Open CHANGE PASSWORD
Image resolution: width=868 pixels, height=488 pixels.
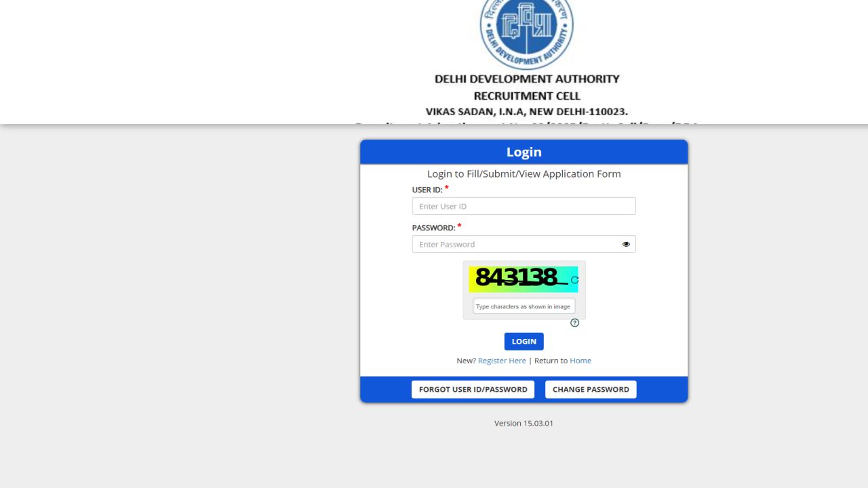pyautogui.click(x=590, y=389)
